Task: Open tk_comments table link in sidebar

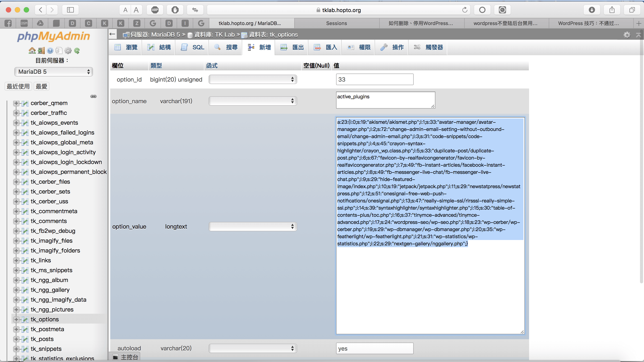Action: click(49, 221)
